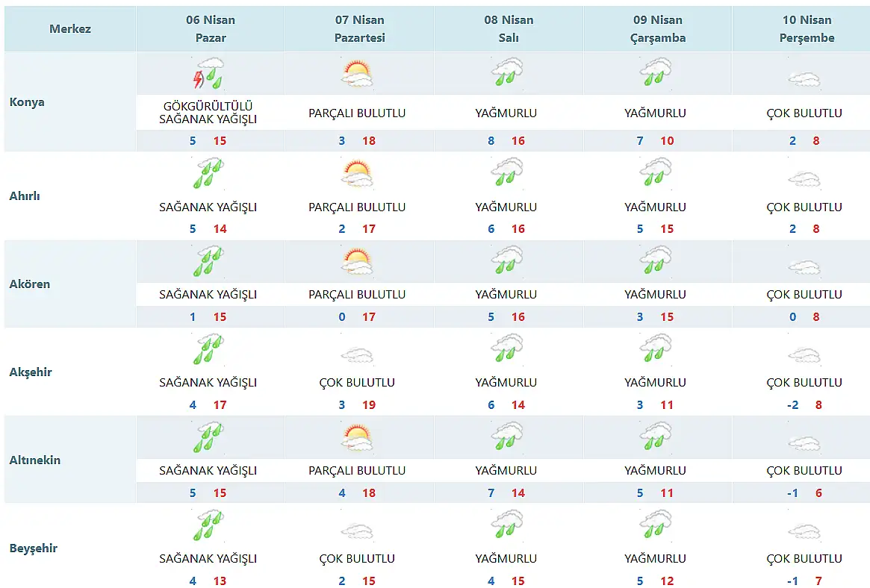The image size is (870, 588).
Task: Click the Merkez column header
Action: [70, 29]
